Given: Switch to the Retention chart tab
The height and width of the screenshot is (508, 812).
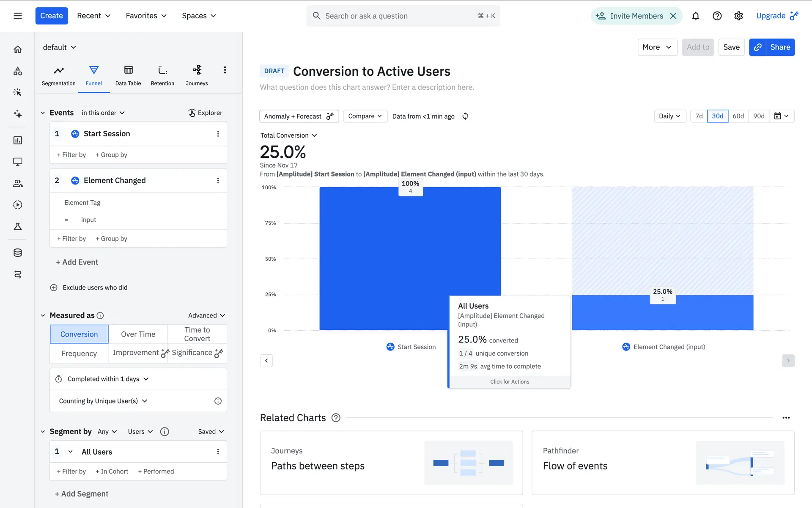Looking at the screenshot, I should (162, 75).
